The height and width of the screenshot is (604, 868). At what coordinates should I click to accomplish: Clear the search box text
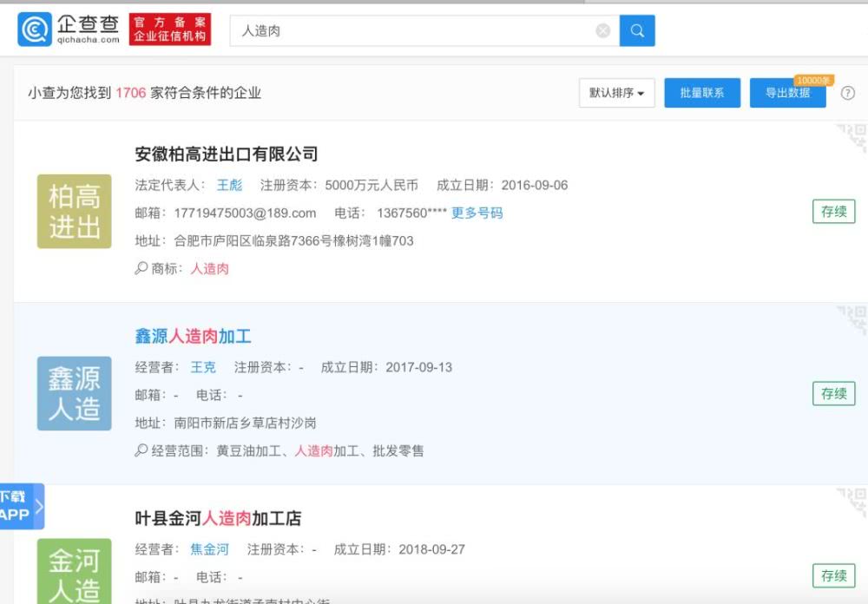pos(602,31)
